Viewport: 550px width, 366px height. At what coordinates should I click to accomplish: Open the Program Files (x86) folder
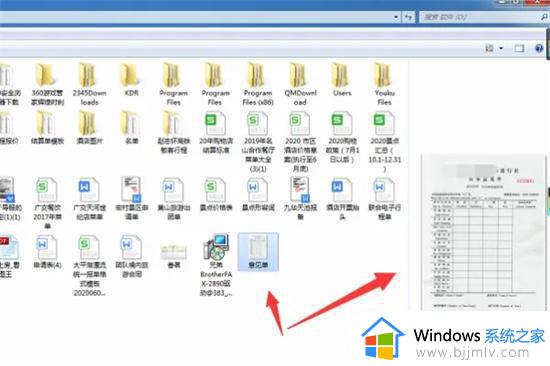point(258,85)
